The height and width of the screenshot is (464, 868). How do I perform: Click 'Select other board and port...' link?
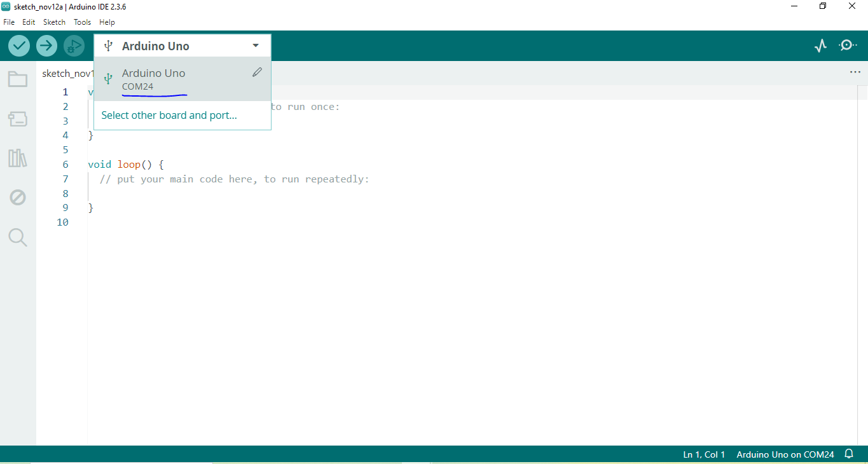pyautogui.click(x=169, y=116)
